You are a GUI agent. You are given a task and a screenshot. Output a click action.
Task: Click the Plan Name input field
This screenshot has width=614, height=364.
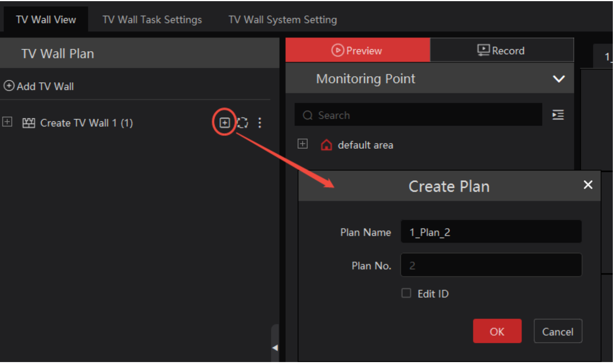491,232
